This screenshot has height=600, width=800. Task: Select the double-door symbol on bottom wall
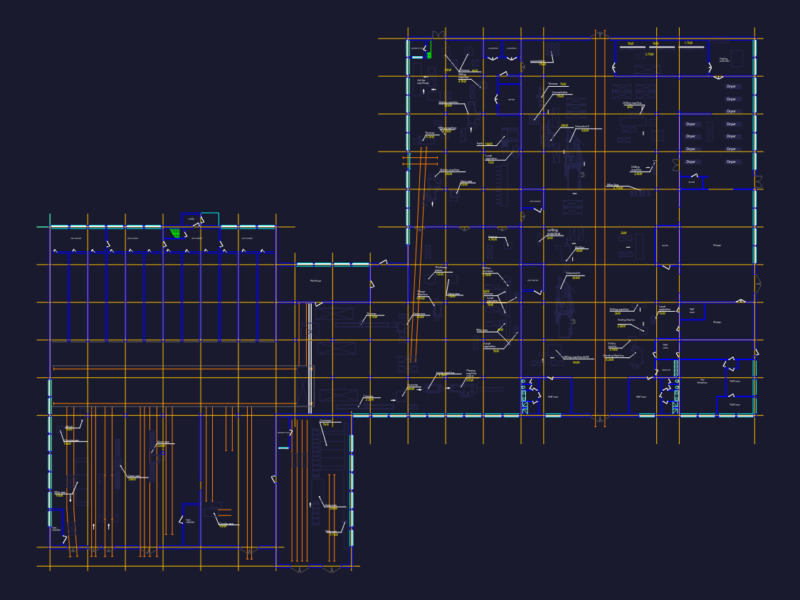[600, 420]
